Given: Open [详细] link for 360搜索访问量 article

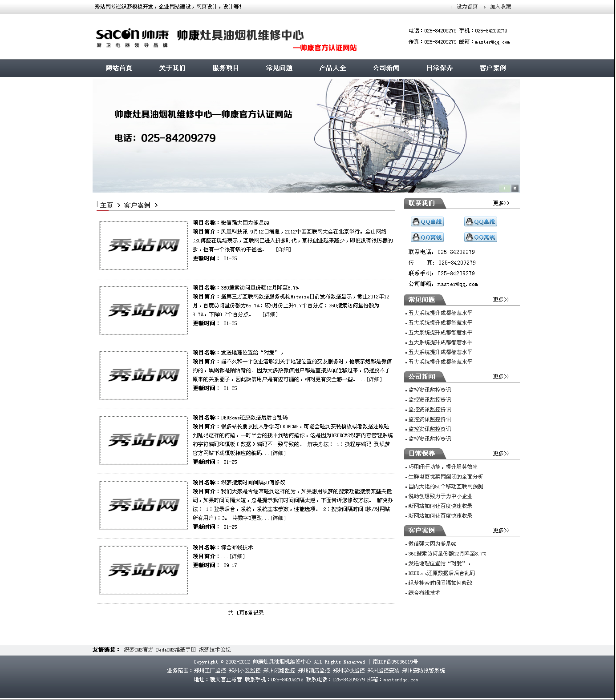Looking at the screenshot, I should click(x=270, y=314).
